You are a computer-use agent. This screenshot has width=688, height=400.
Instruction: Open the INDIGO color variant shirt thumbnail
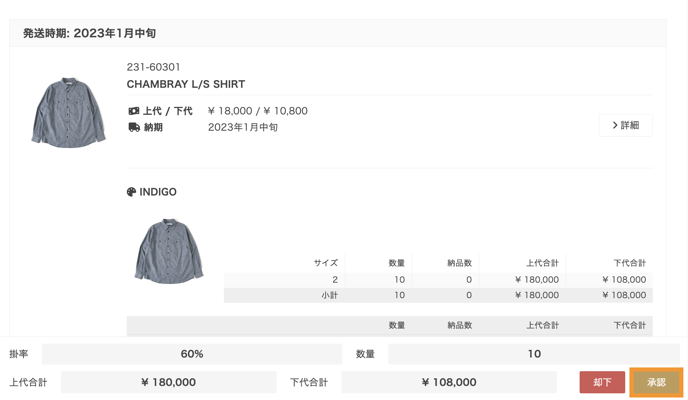169,250
